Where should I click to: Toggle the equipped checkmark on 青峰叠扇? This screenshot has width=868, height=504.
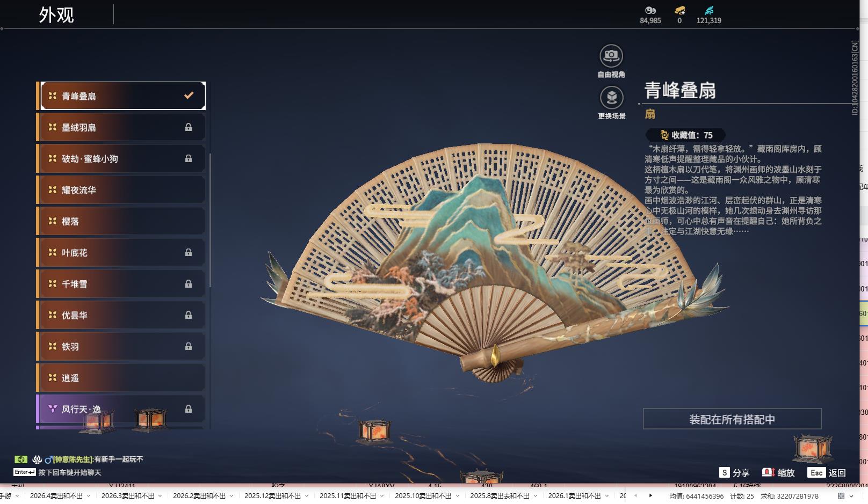(188, 95)
